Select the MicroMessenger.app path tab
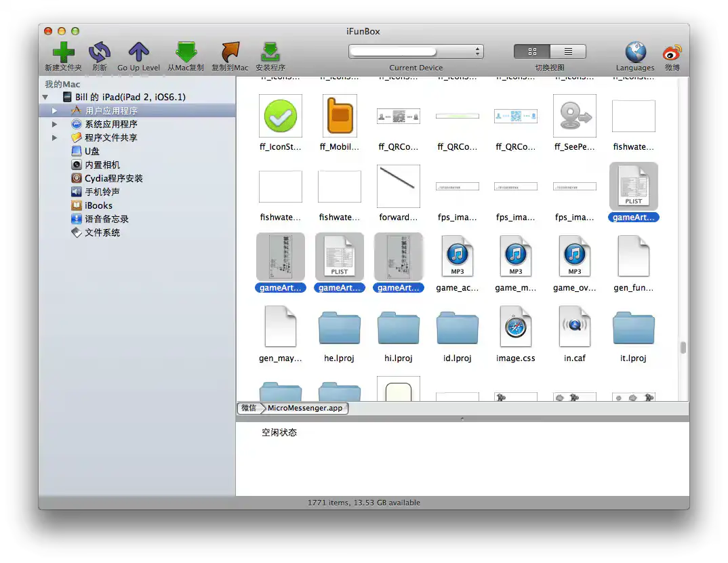728x563 pixels. click(305, 408)
